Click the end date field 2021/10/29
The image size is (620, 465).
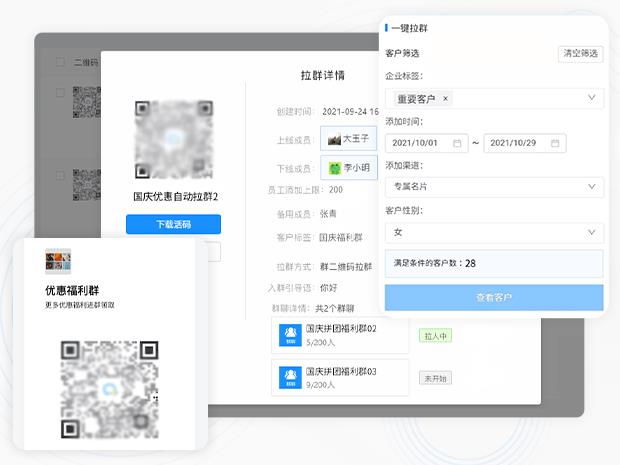525,143
